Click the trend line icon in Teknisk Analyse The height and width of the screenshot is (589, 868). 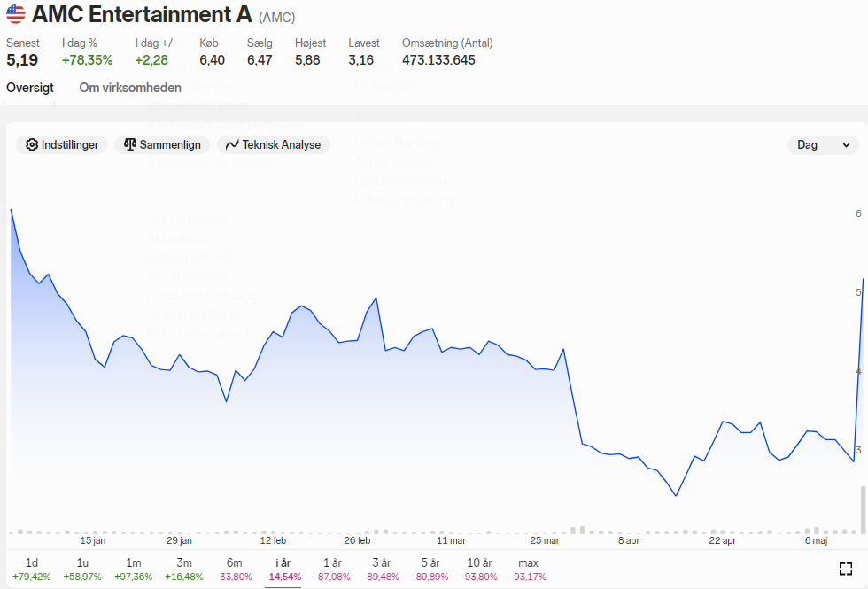(232, 144)
